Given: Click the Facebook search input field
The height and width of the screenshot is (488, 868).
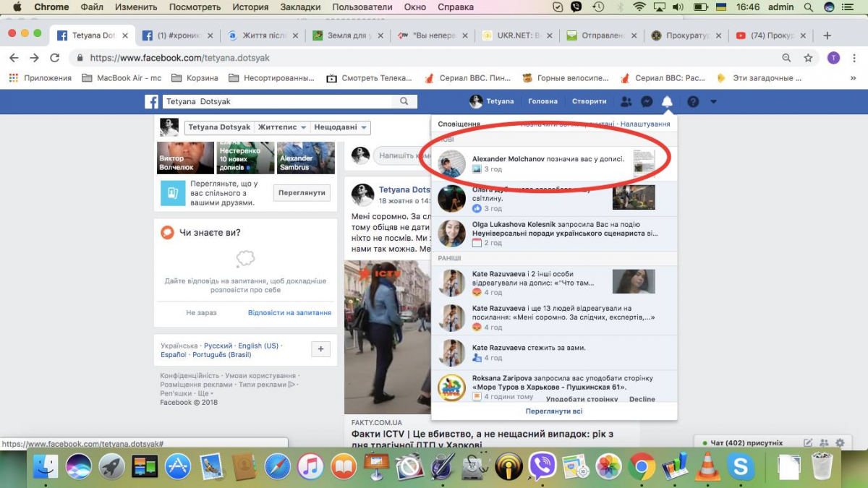Looking at the screenshot, I should pyautogui.click(x=278, y=102).
